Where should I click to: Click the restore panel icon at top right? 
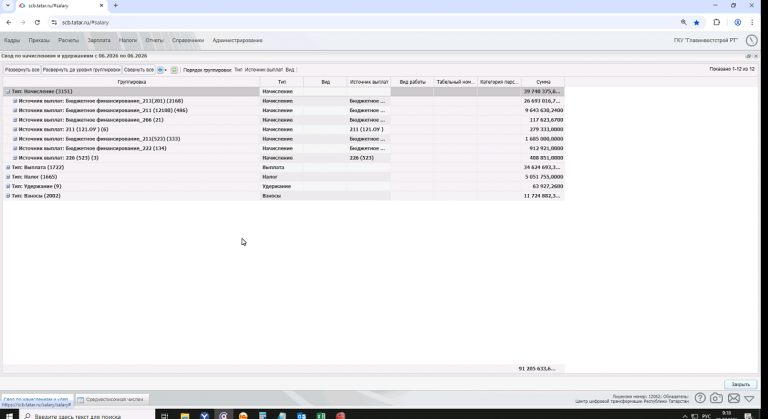748,56
